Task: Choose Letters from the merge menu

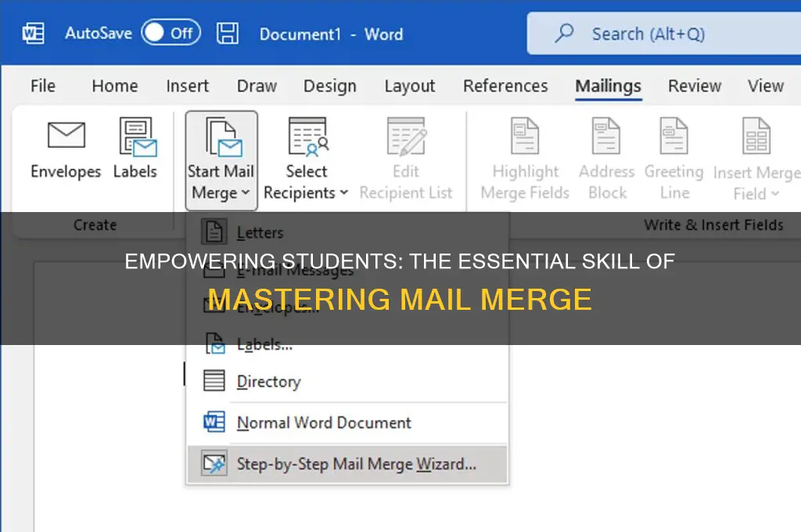Action: click(347, 232)
